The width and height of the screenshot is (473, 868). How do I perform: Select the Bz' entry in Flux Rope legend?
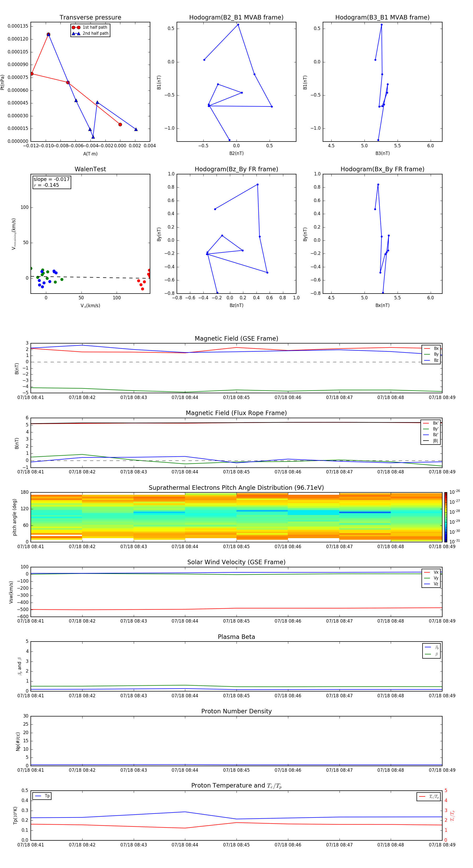(x=431, y=435)
